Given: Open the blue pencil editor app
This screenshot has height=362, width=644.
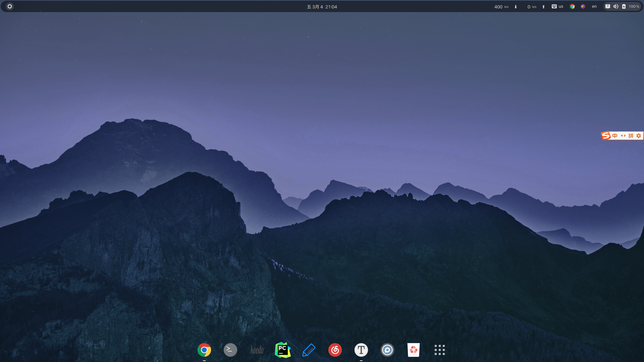Looking at the screenshot, I should (x=309, y=350).
